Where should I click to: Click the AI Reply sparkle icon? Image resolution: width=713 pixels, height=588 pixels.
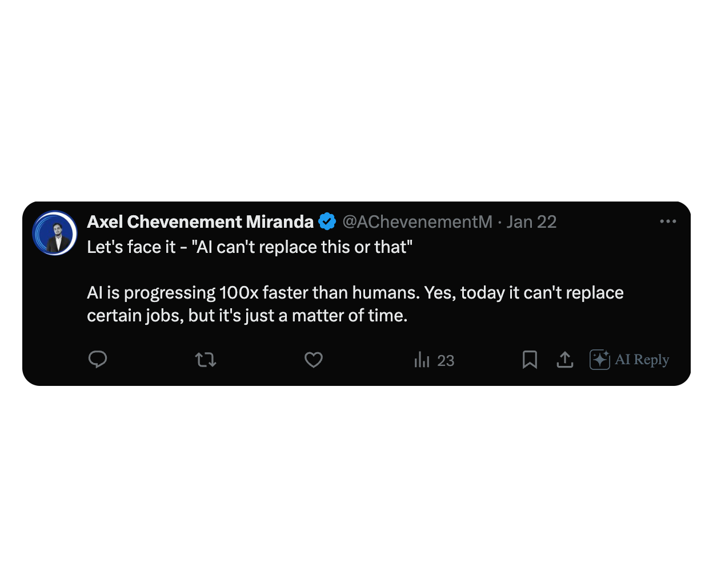pos(600,360)
